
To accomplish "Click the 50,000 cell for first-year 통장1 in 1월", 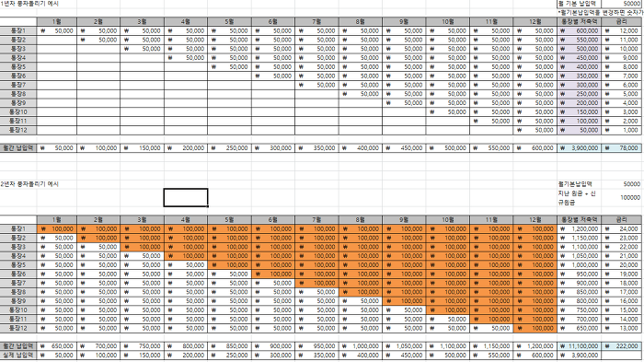I will click(x=57, y=30).
